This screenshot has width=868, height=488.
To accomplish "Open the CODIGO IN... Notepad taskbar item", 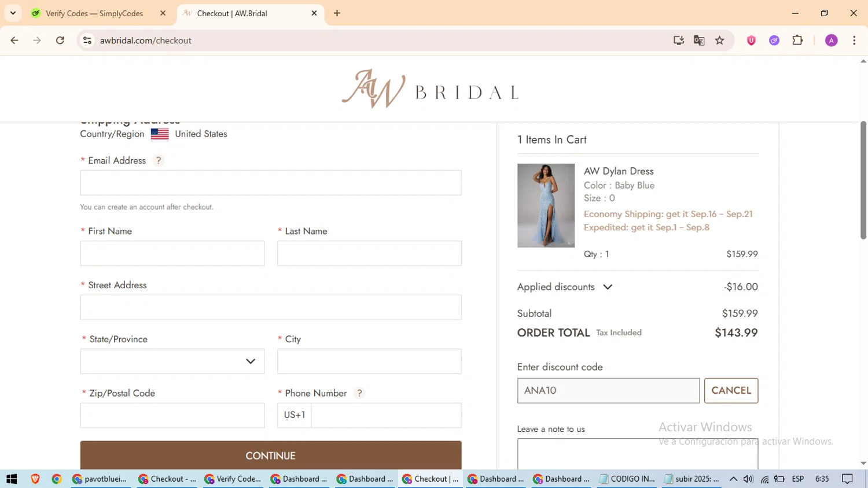I will coord(627,479).
